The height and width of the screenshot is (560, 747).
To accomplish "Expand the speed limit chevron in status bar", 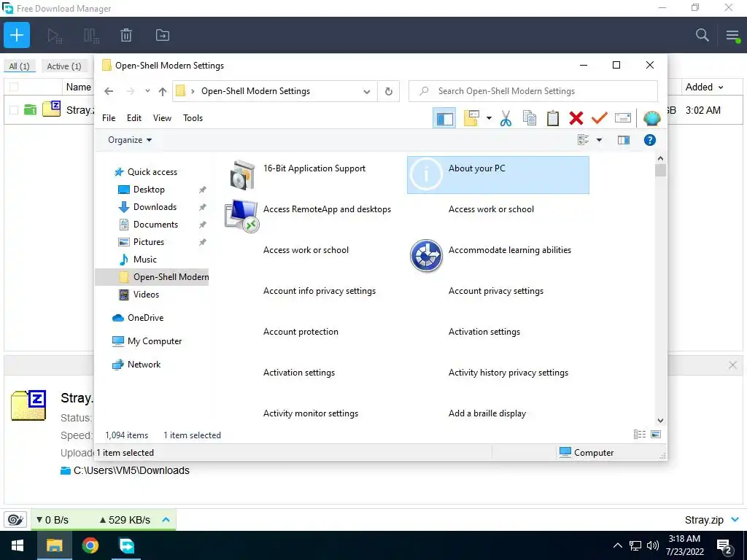I will pos(166,519).
